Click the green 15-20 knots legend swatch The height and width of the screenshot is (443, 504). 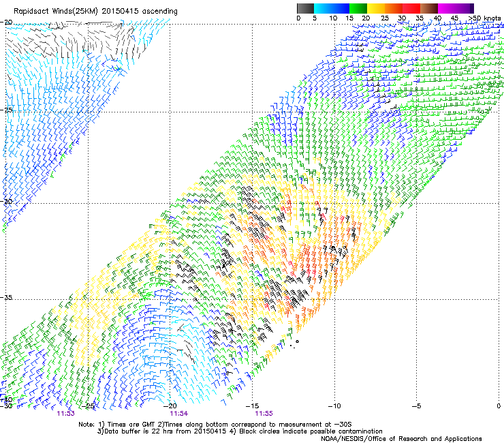(x=358, y=8)
